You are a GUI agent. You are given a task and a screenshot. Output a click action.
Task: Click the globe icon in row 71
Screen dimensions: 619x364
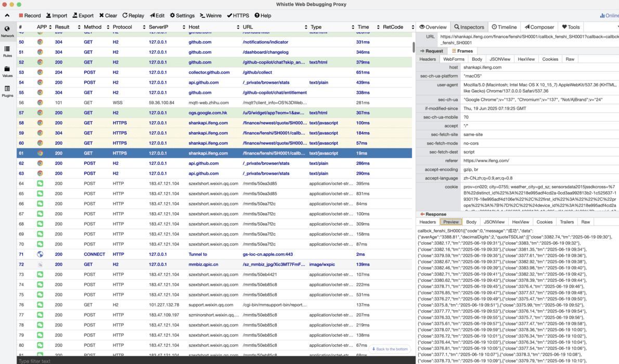tap(40, 254)
